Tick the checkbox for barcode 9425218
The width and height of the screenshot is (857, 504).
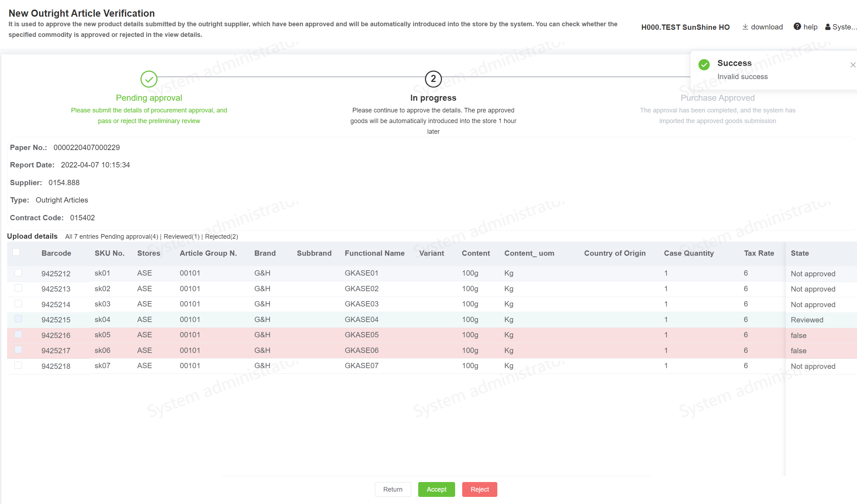pyautogui.click(x=18, y=365)
